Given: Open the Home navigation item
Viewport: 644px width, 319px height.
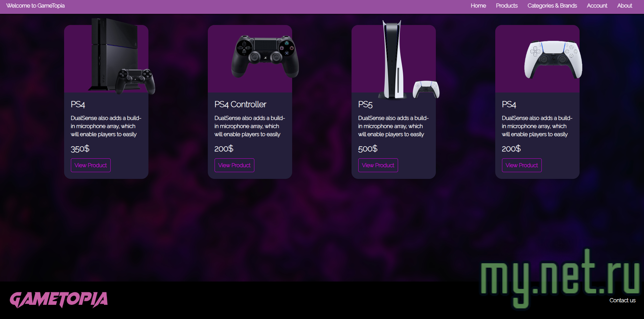Looking at the screenshot, I should (478, 5).
